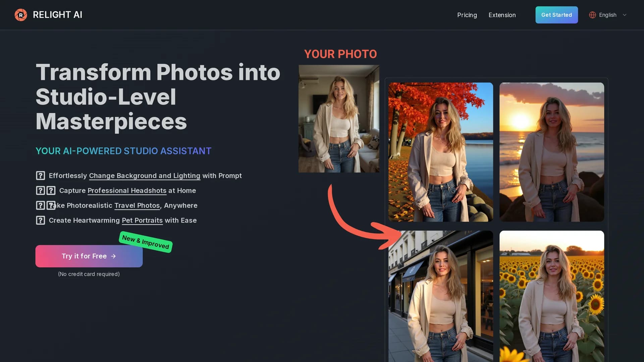Click the Relight AI logo icon
The width and height of the screenshot is (644, 362).
(x=21, y=15)
